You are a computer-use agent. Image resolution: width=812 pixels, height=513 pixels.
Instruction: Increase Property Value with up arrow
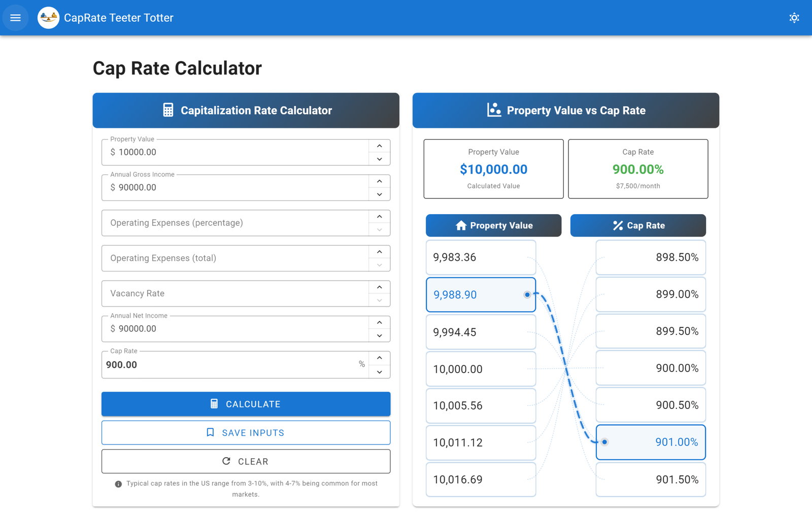(380, 146)
